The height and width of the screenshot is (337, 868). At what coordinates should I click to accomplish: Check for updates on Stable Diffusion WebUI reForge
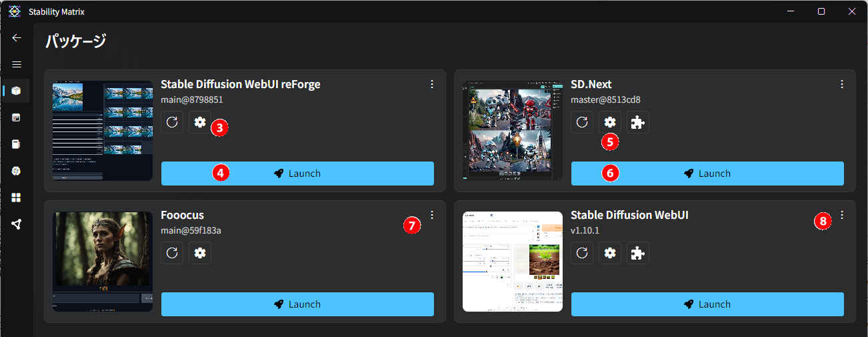pyautogui.click(x=173, y=122)
